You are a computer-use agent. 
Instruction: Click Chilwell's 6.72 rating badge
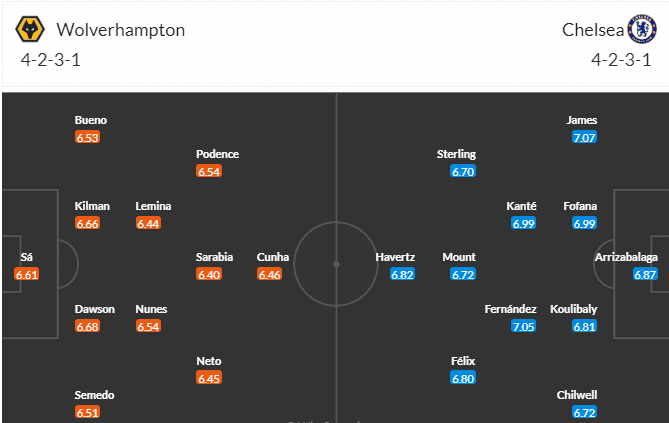pyautogui.click(x=584, y=412)
